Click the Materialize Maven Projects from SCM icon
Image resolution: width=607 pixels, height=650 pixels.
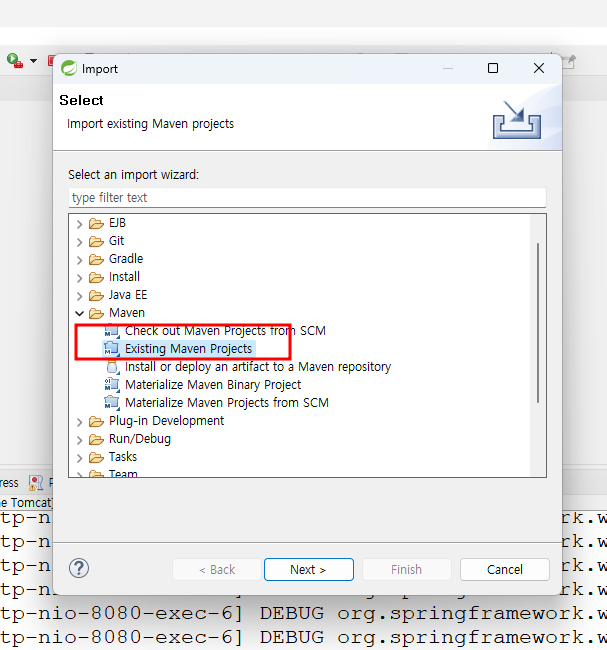pos(112,403)
